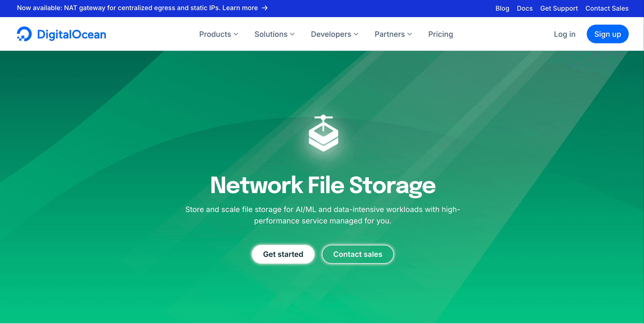Click the DigitalOcean wordmark text

72,34
